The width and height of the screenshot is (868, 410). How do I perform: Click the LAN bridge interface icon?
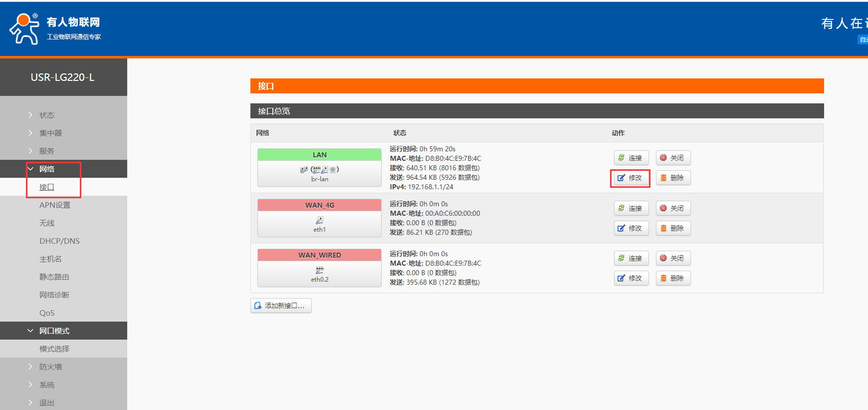pyautogui.click(x=319, y=170)
